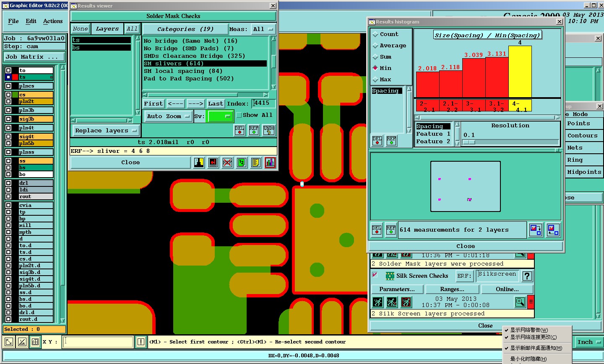Viewport: 604px width, 364px height.
Task: Click red exclamation status indicator for Silk Screen
Action: pos(531,302)
